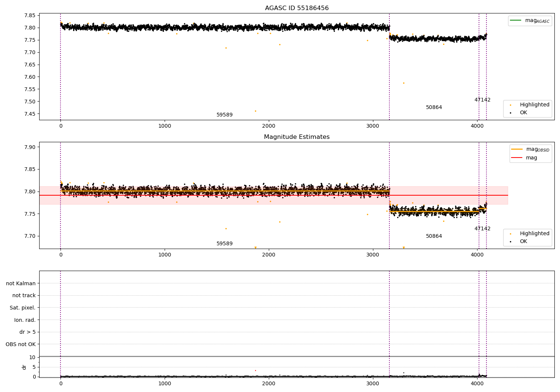This screenshot has width=560, height=392.
Task: Click the 'AGASC ID 55186456' plot title
Action: [297, 8]
